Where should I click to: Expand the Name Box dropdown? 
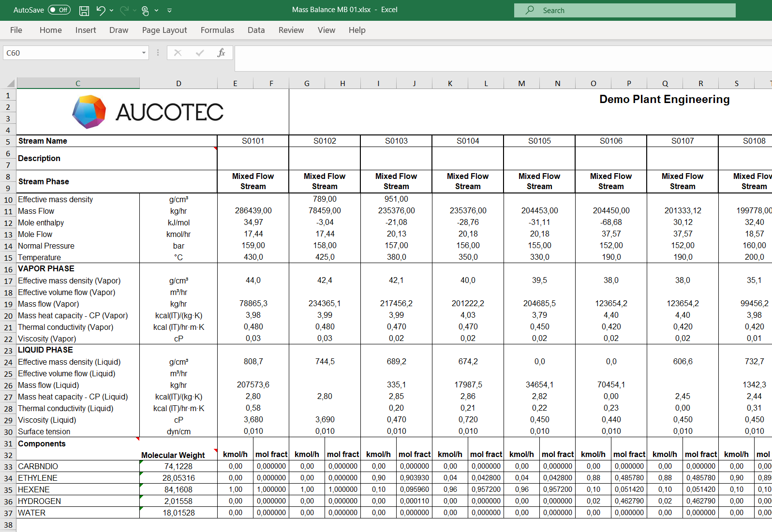144,53
